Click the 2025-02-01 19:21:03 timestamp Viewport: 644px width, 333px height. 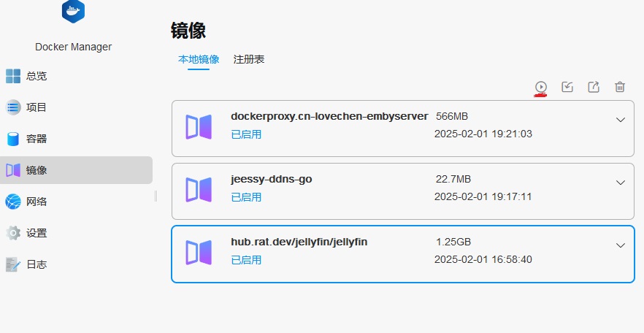483,134
